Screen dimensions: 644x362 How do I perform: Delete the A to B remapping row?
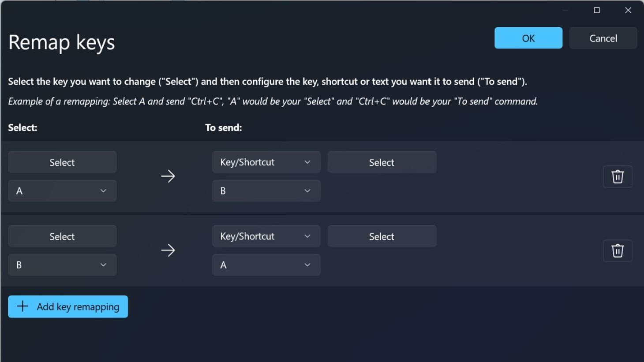[617, 176]
